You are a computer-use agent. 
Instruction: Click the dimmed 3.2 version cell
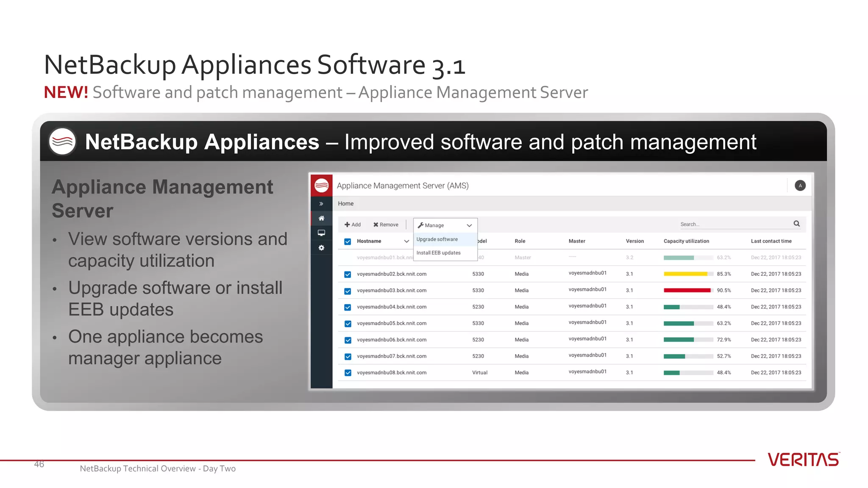(629, 258)
